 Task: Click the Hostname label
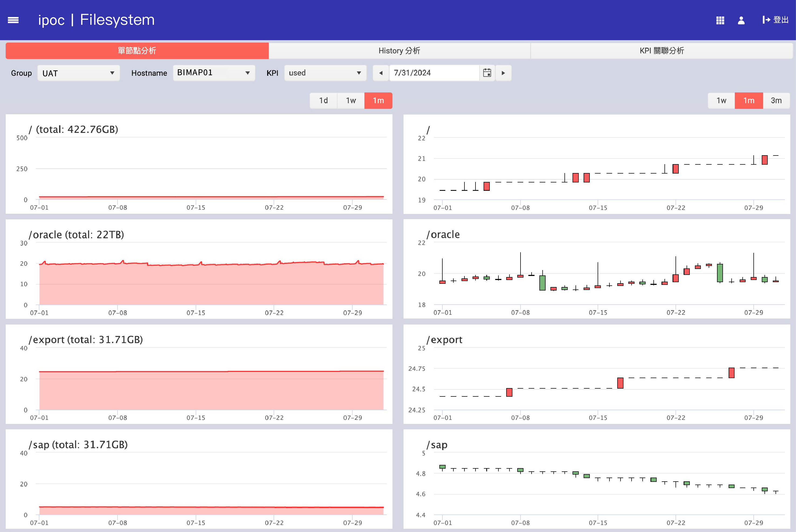149,73
